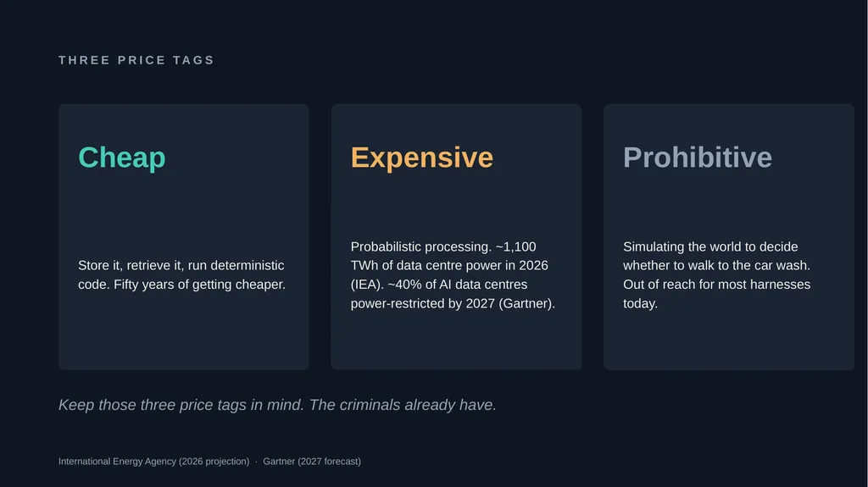Click 'The criminals already have.' sentence
868x487 pixels.
pyautogui.click(x=403, y=405)
